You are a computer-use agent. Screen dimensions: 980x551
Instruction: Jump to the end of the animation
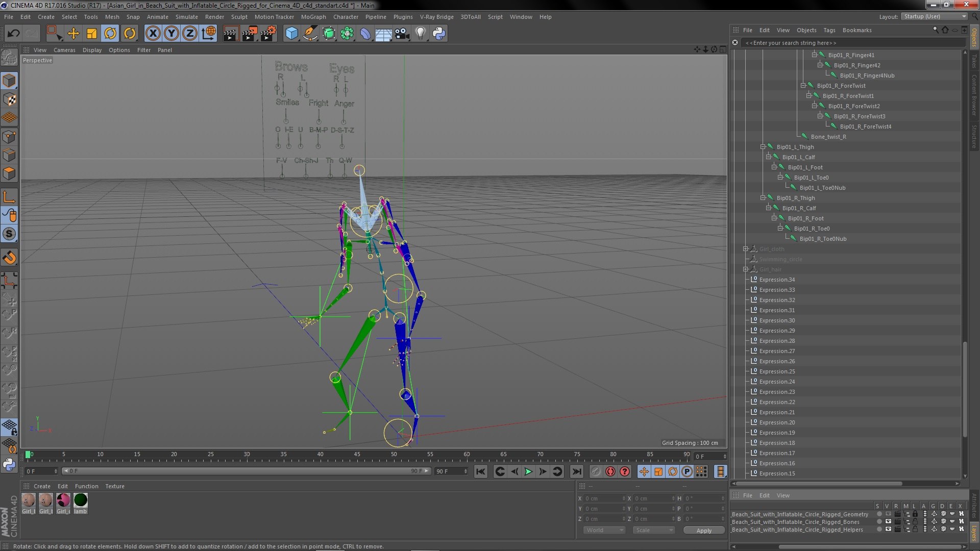[577, 472]
